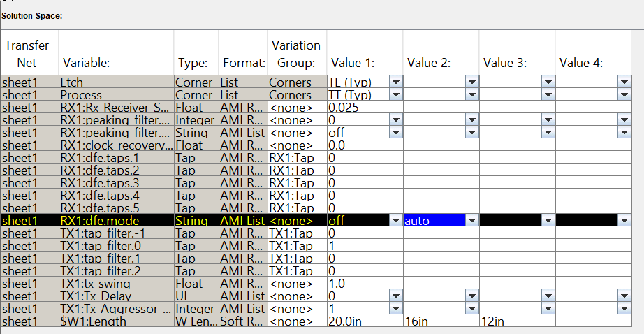Viewport: 644px width, 334px height.
Task: Open Value 4 dropdown in Etch row
Action: (x=624, y=82)
